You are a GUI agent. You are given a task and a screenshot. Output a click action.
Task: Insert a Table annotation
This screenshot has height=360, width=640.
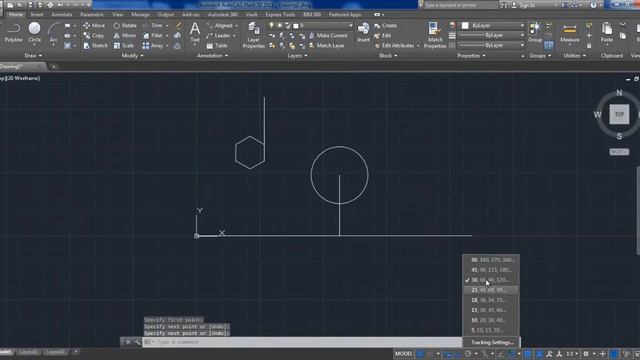[217, 46]
